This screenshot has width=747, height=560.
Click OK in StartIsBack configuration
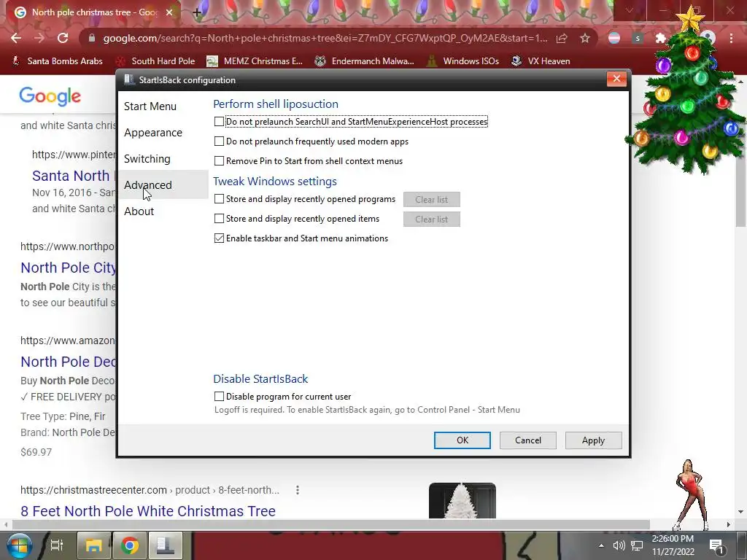point(462,440)
